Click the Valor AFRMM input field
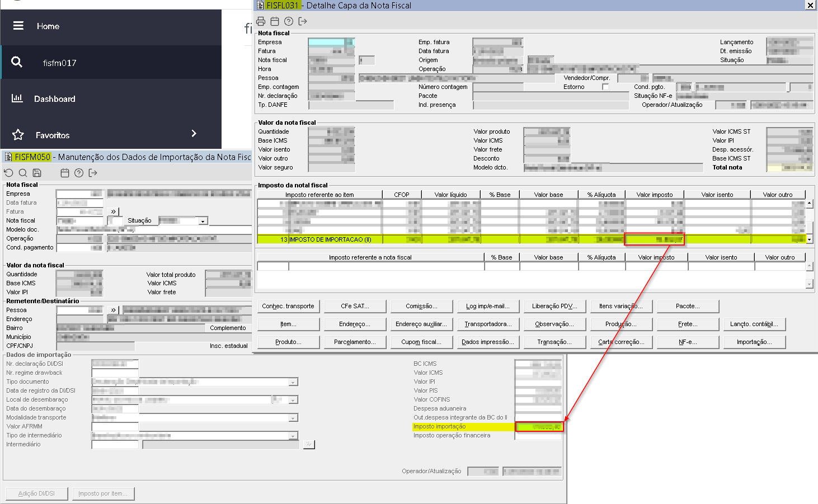Screen dimensions: 818x504 click(115, 427)
